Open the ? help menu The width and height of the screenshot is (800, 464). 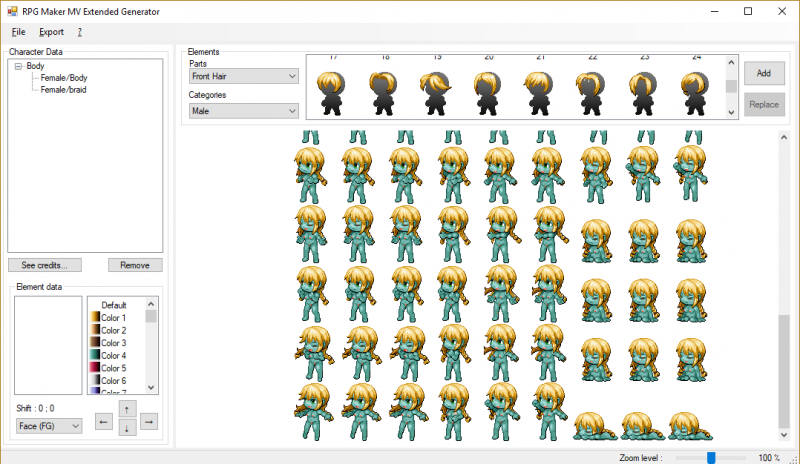tap(80, 32)
